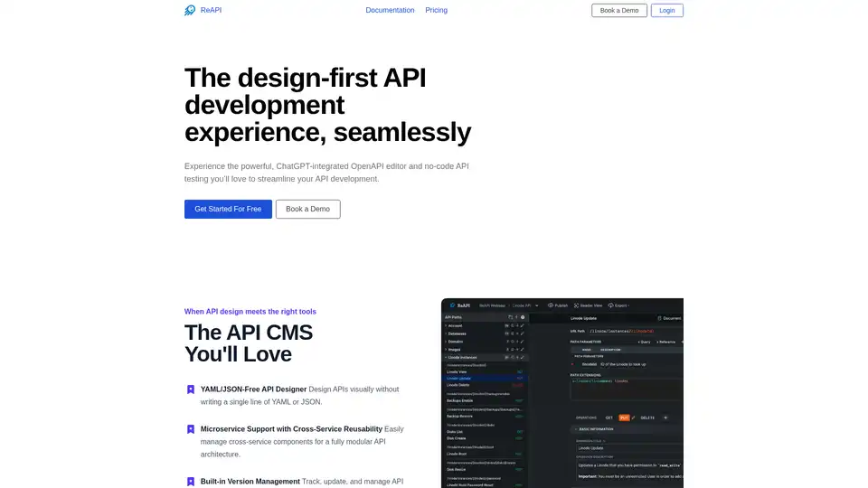
Task: Collapse the Linode Instances folder
Action: (x=446, y=357)
